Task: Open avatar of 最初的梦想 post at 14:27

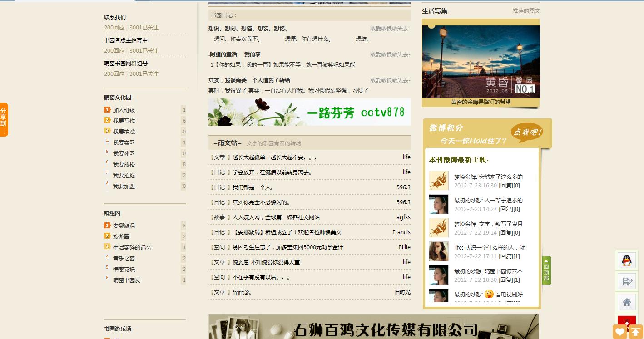Action: pos(439,204)
